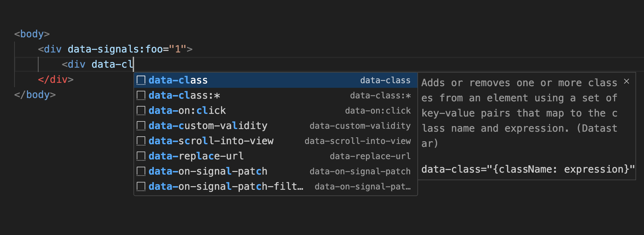Click the icon beside data-custom-validity suggestion
The width and height of the screenshot is (644, 235).
(141, 126)
